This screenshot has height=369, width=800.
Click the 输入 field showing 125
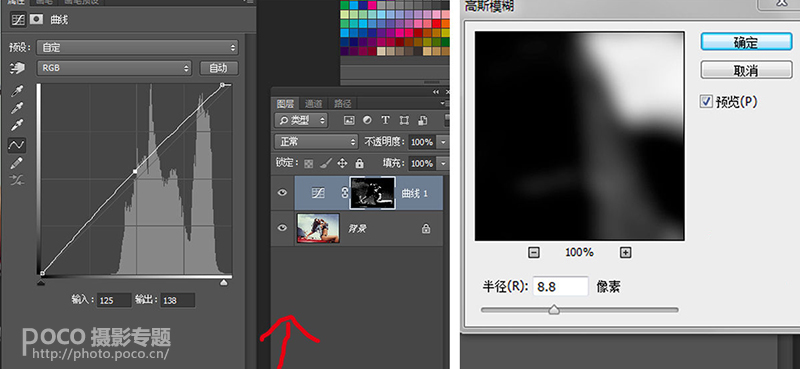[x=114, y=300]
